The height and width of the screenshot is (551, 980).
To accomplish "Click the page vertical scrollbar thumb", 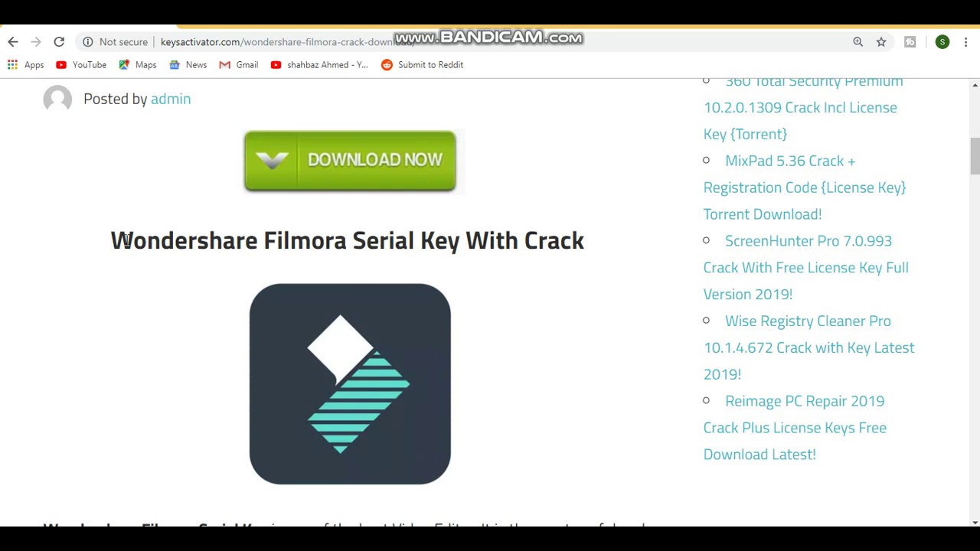I will pos(975,156).
